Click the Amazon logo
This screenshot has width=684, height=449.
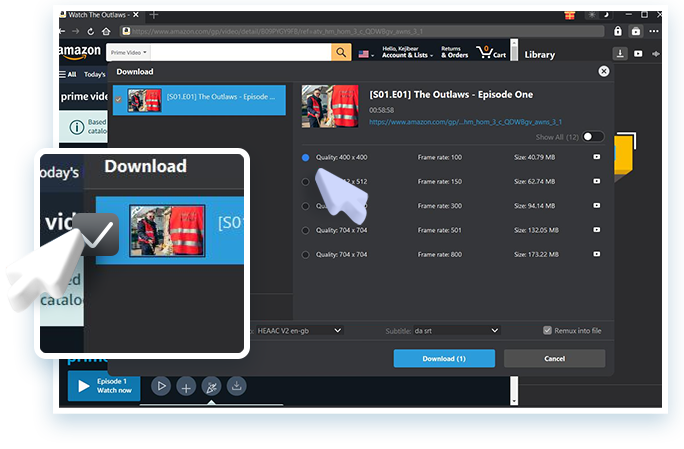pos(80,52)
